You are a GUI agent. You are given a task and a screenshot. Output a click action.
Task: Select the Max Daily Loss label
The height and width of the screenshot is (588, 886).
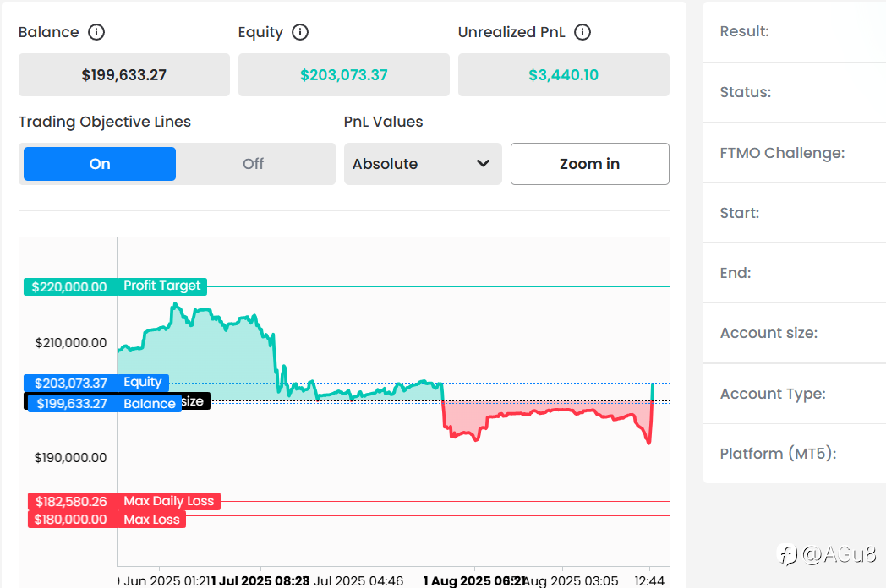pyautogui.click(x=169, y=501)
